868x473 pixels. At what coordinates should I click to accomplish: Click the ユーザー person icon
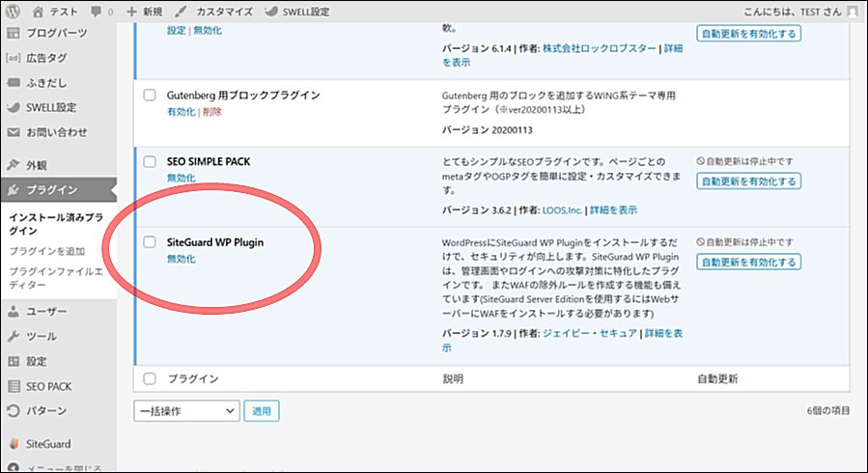click(x=14, y=312)
